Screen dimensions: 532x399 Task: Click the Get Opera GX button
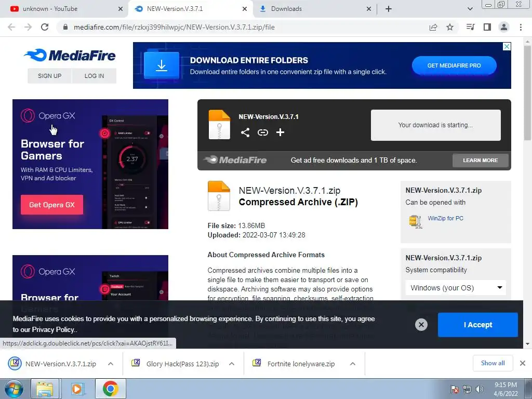(52, 205)
